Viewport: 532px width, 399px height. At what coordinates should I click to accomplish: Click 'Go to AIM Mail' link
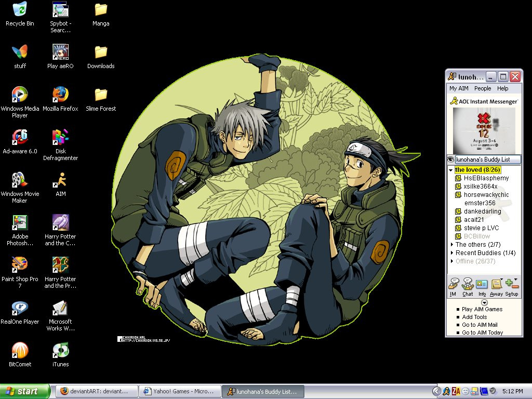tap(480, 325)
